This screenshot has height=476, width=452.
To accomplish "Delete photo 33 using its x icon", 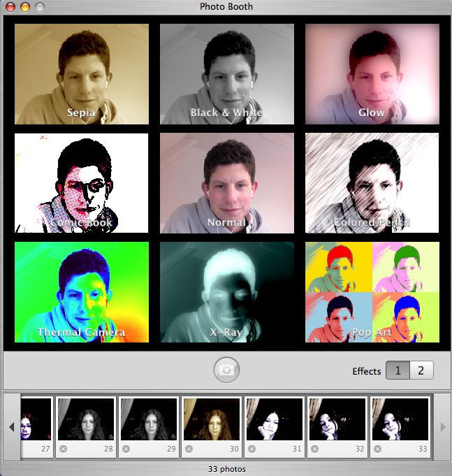I will click(377, 449).
